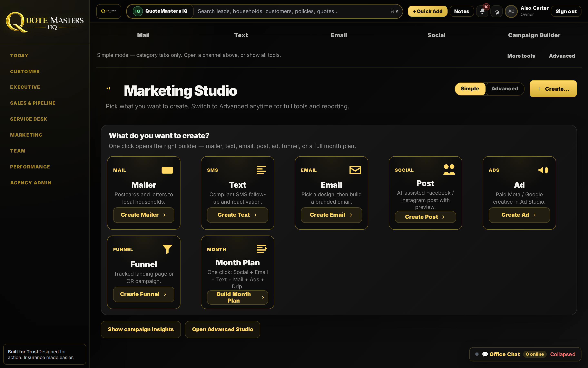Click the chevron on Create Funnel
588x368 pixels.
tap(165, 294)
